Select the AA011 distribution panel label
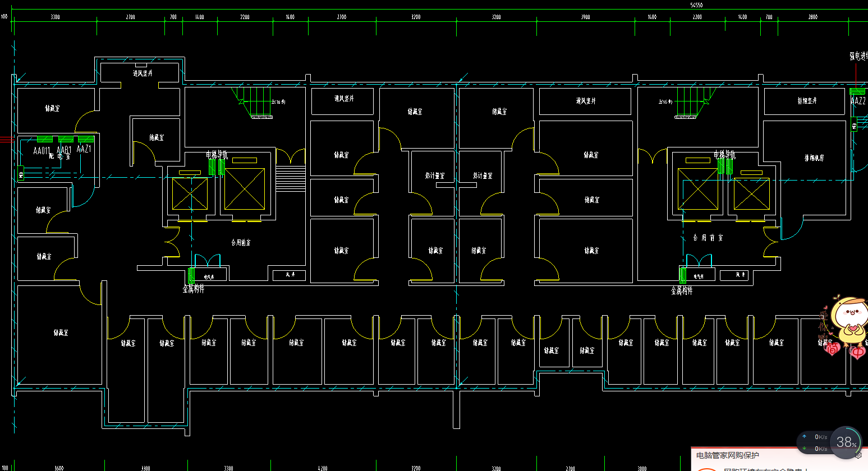The height and width of the screenshot is (471, 868). click(42, 151)
